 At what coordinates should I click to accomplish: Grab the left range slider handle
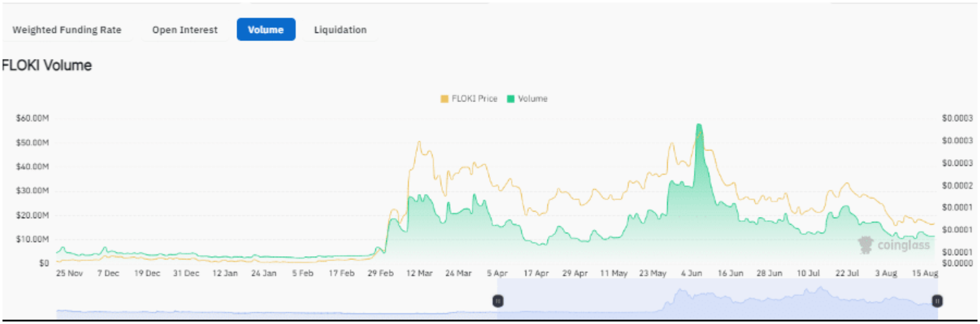[x=498, y=301]
